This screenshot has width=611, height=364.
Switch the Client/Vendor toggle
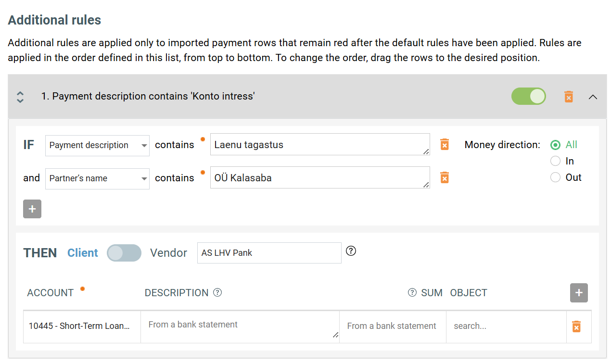[124, 253]
